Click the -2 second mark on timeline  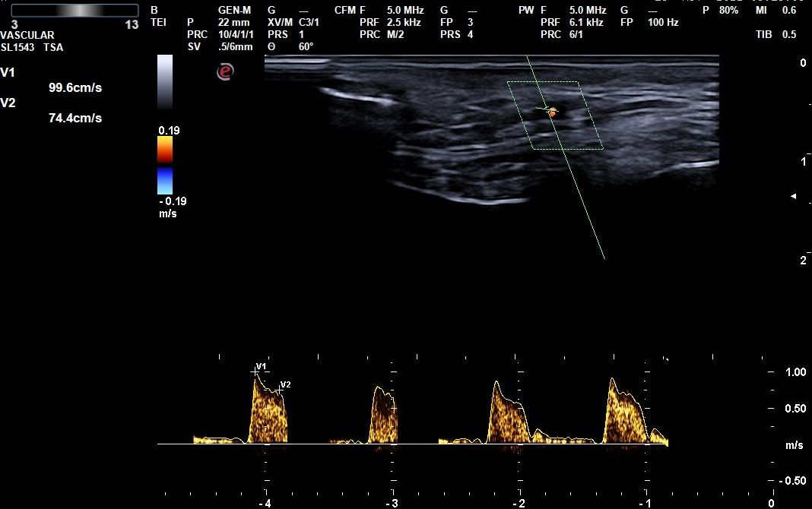519,504
